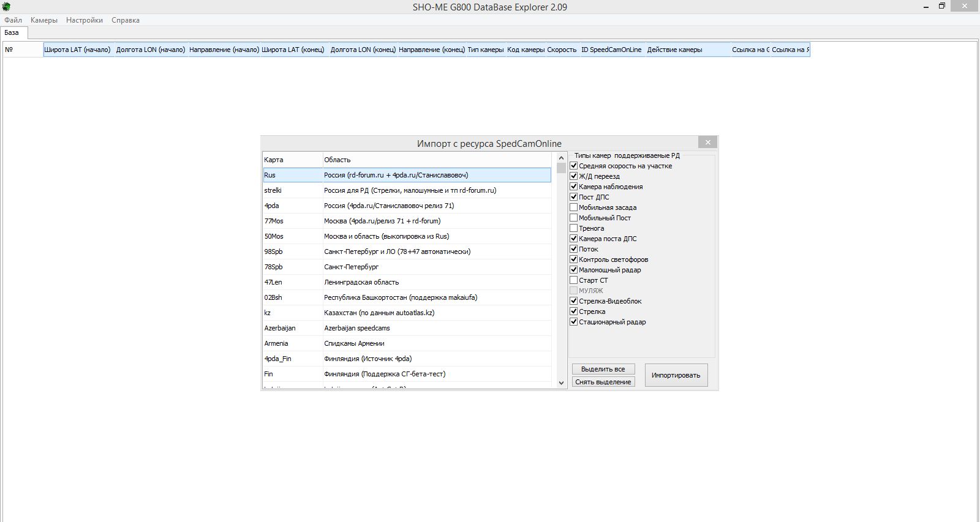Click Широта LAT (начало) column header
The image size is (980, 522).
(x=79, y=50)
